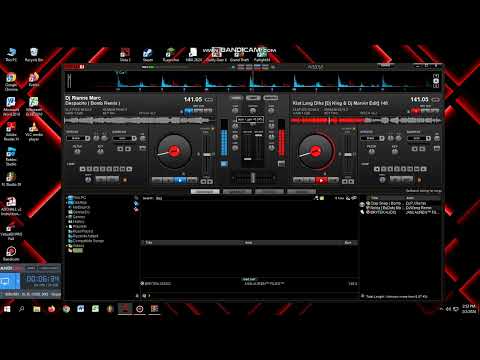The height and width of the screenshot is (360, 480).
Task: Open Steam desktop shortcut
Action: pos(148,55)
